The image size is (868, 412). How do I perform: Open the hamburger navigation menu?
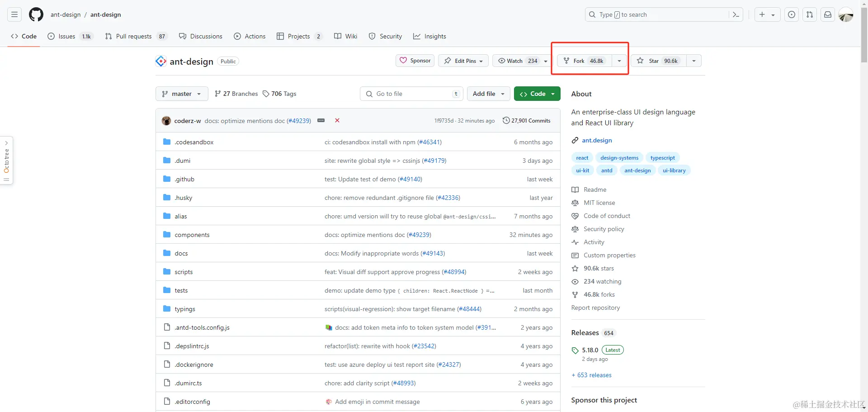(14, 14)
